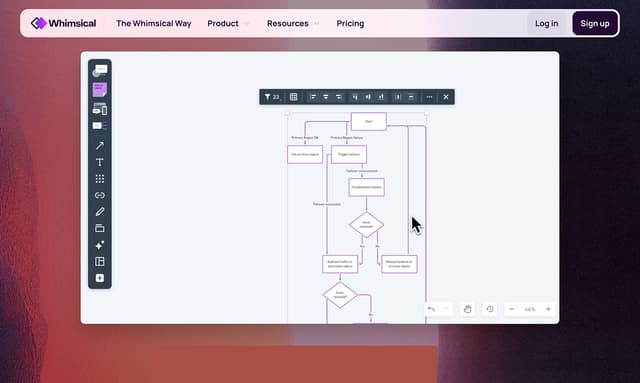The height and width of the screenshot is (383, 640).
Task: Zoom in with the plus button
Action: (548, 309)
